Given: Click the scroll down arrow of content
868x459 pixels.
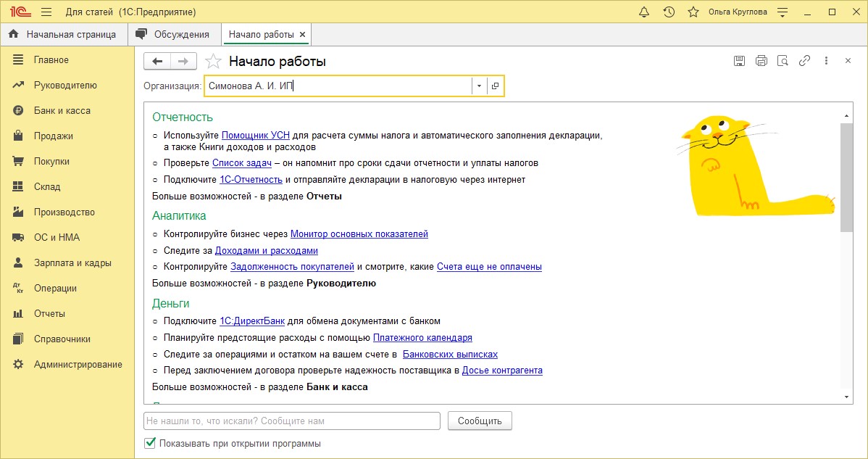Looking at the screenshot, I should click(846, 397).
